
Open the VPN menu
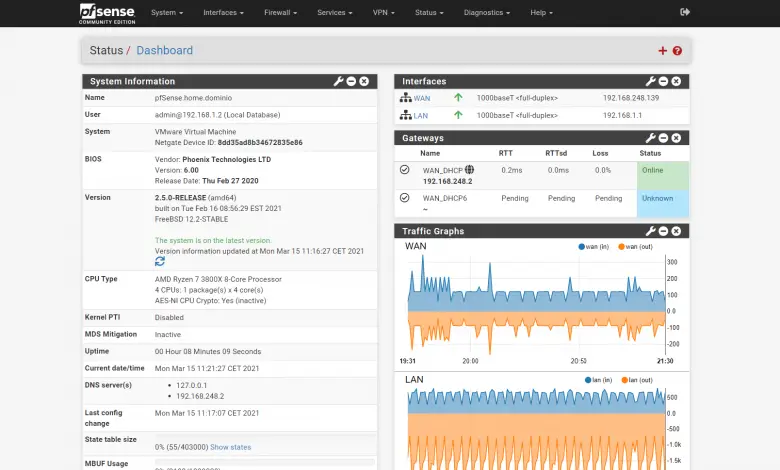[x=381, y=12]
